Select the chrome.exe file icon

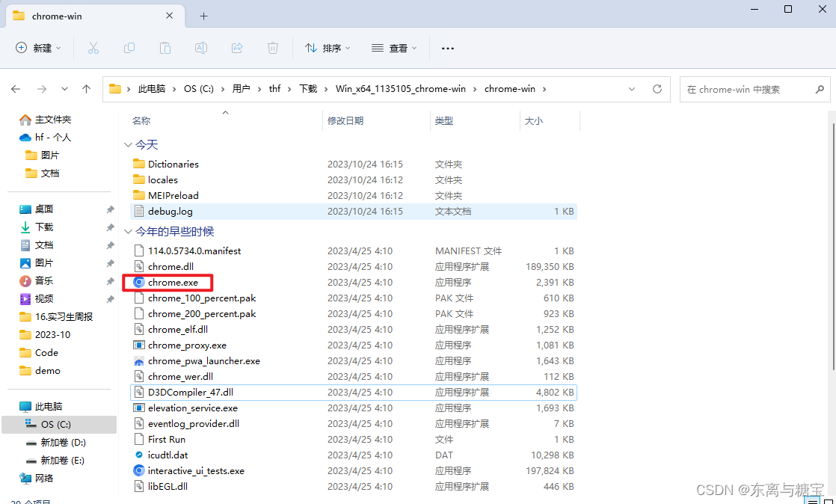pyautogui.click(x=138, y=282)
